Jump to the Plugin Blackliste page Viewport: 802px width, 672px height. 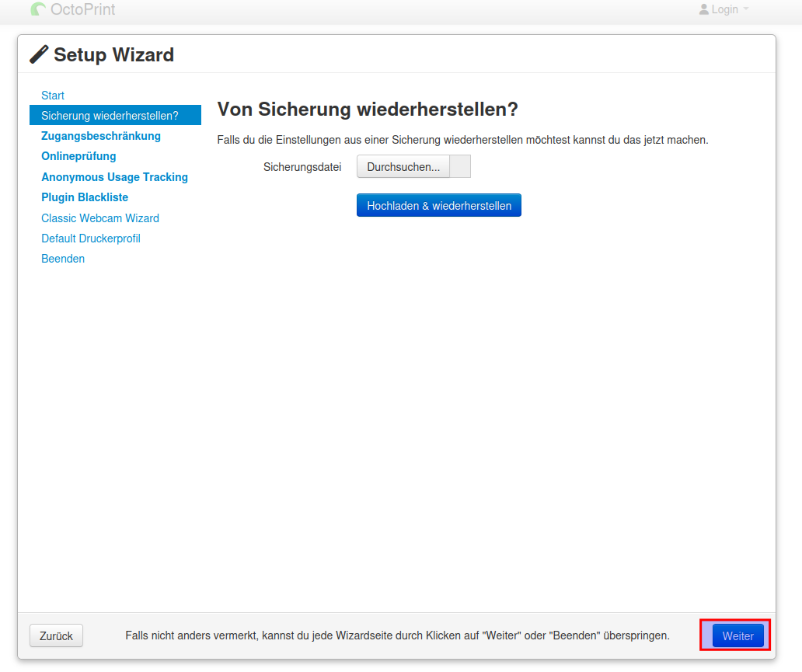coord(85,197)
